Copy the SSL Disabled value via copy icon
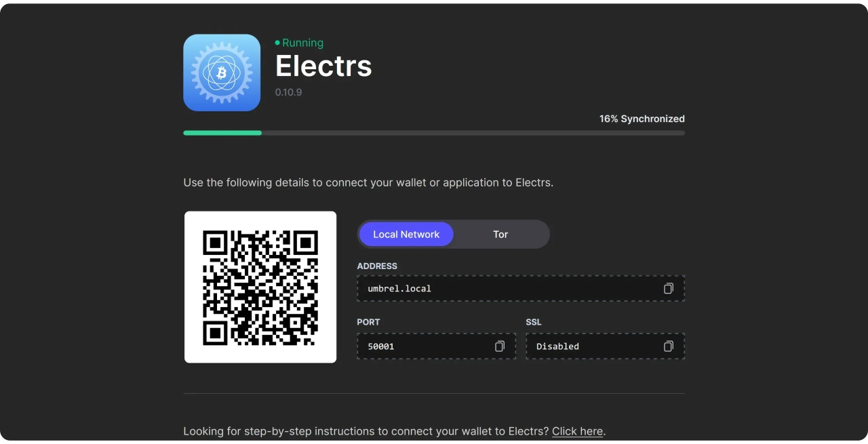 point(669,346)
